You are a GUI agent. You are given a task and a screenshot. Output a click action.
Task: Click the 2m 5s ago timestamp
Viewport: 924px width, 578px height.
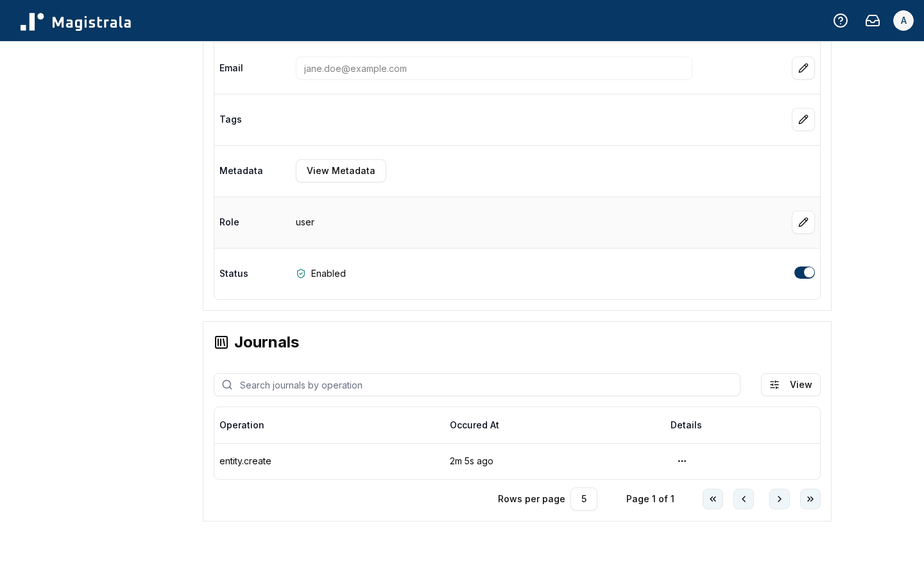(x=472, y=461)
